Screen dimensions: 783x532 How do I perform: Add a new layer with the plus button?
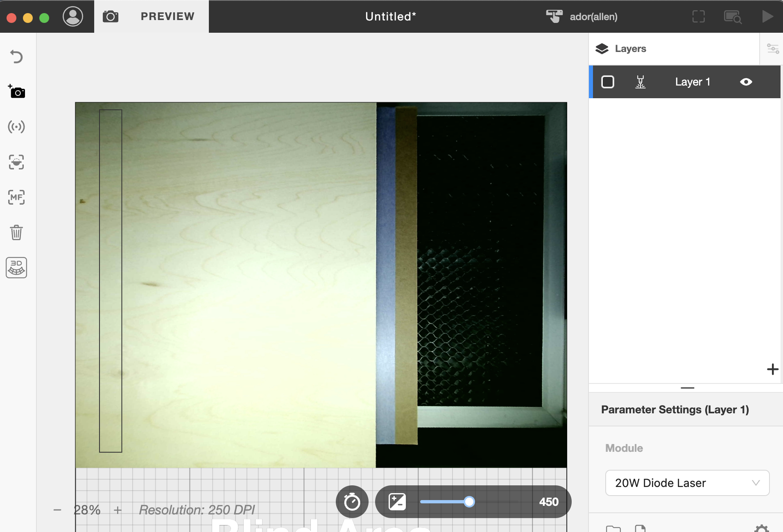pos(773,369)
